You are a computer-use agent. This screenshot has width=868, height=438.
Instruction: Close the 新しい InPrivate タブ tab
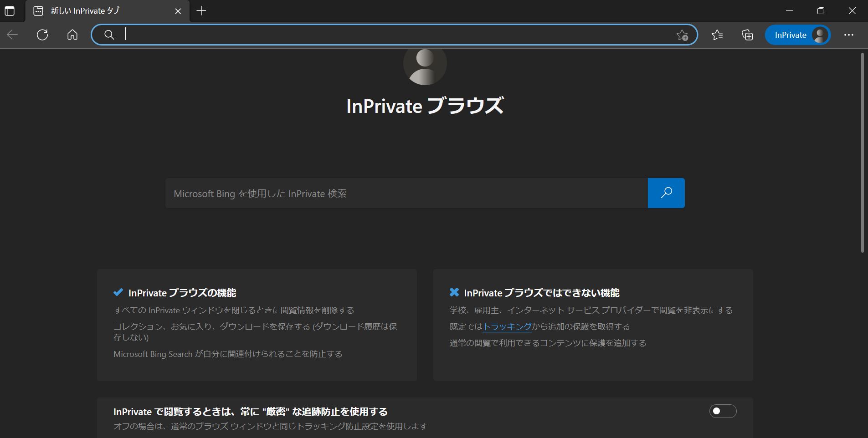click(x=178, y=11)
